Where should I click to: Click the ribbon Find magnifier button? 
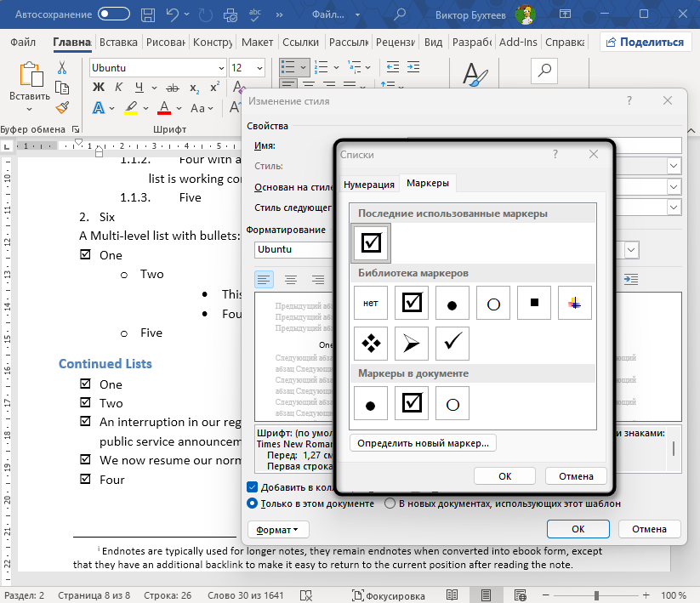(544, 71)
